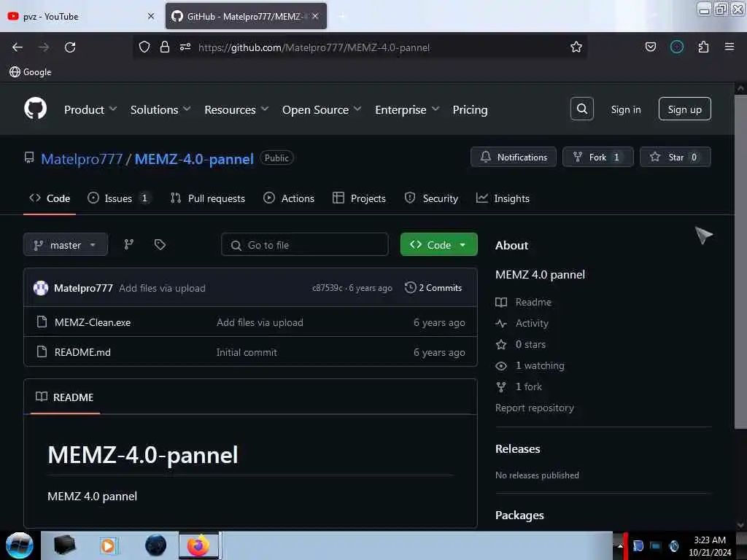The width and height of the screenshot is (747, 560).
Task: Click Matelpro777 avatar in commit row
Action: [41, 288]
